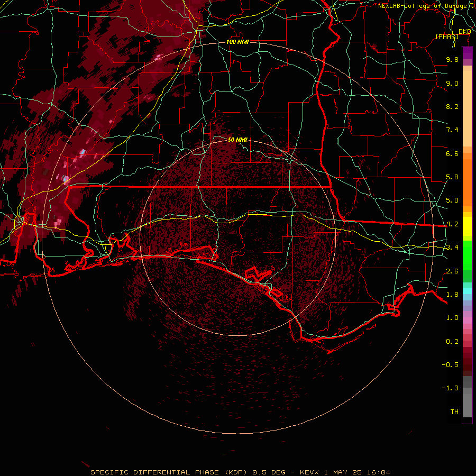Select the 1.8 legend label
Image resolution: width=476 pixels, height=476 pixels.
coord(452,295)
